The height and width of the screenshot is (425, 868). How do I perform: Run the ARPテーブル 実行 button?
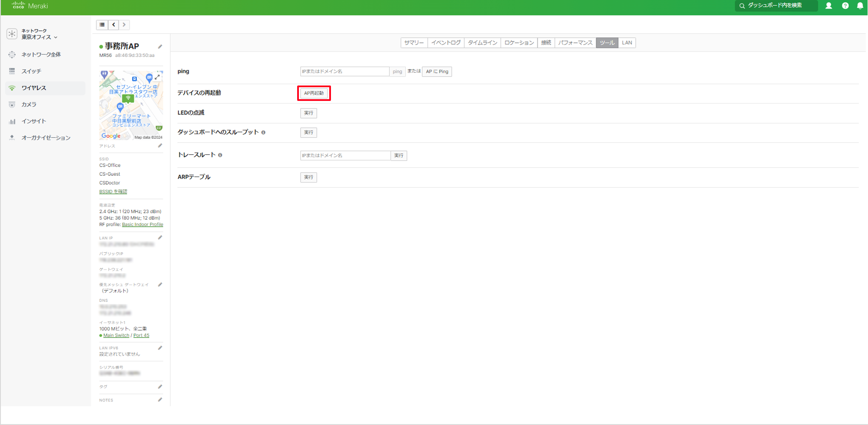coord(308,177)
